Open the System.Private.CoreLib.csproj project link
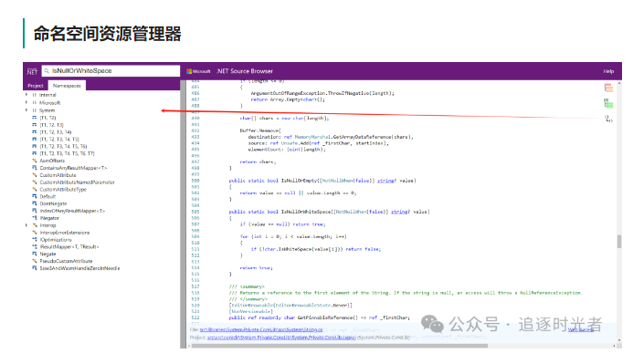 click(x=281, y=338)
